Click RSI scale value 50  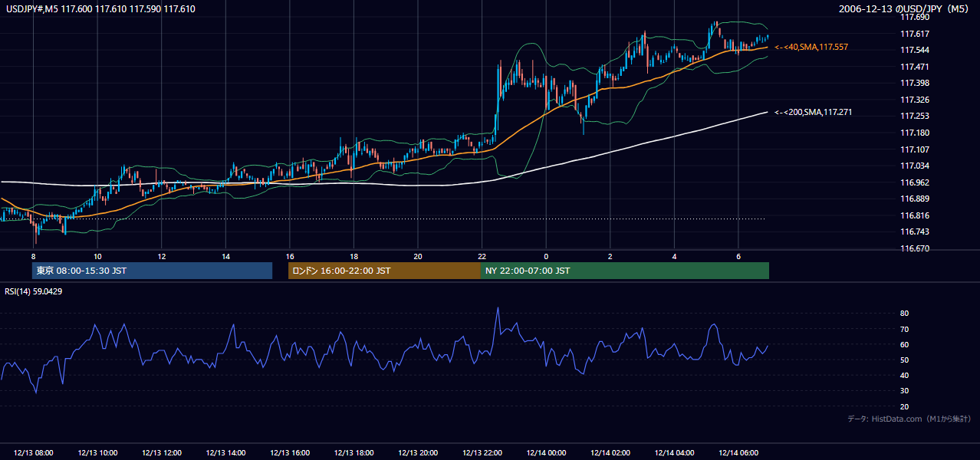904,360
